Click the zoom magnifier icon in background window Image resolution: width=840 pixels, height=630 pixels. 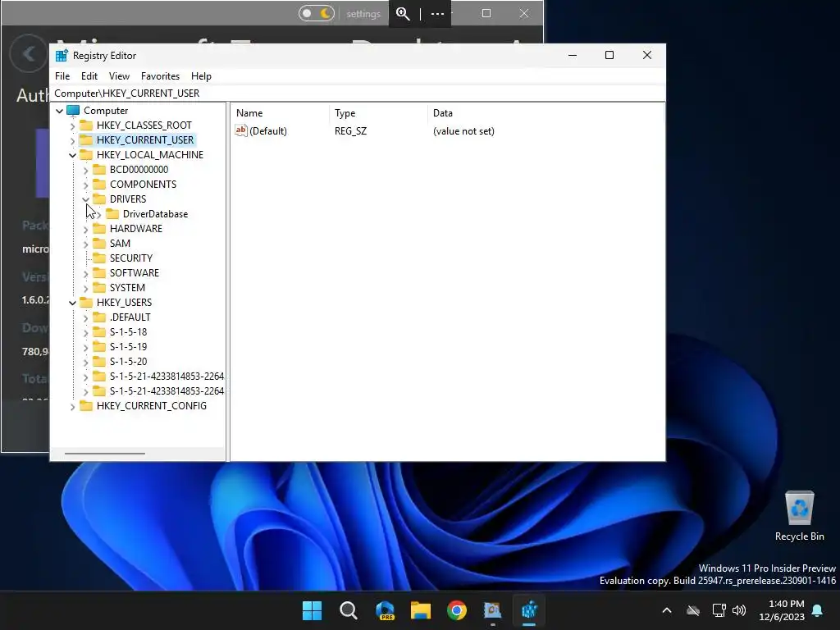pyautogui.click(x=403, y=14)
